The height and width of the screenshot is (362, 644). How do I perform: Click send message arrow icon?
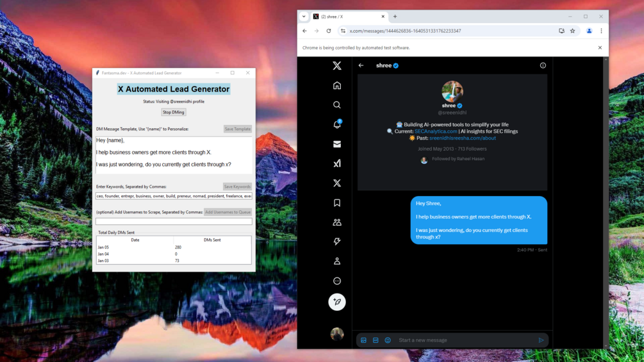pos(541,340)
